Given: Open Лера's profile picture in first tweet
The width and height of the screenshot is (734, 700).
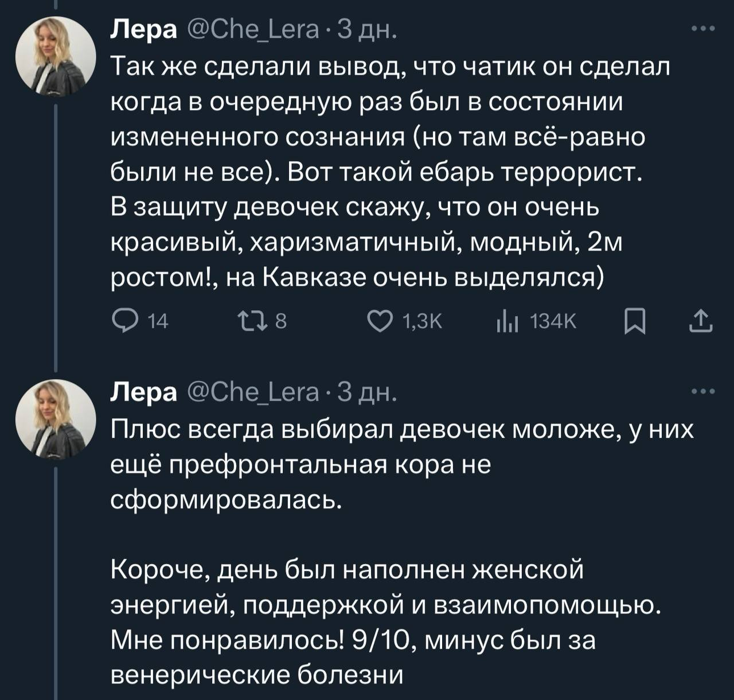Looking at the screenshot, I should tap(55, 56).
